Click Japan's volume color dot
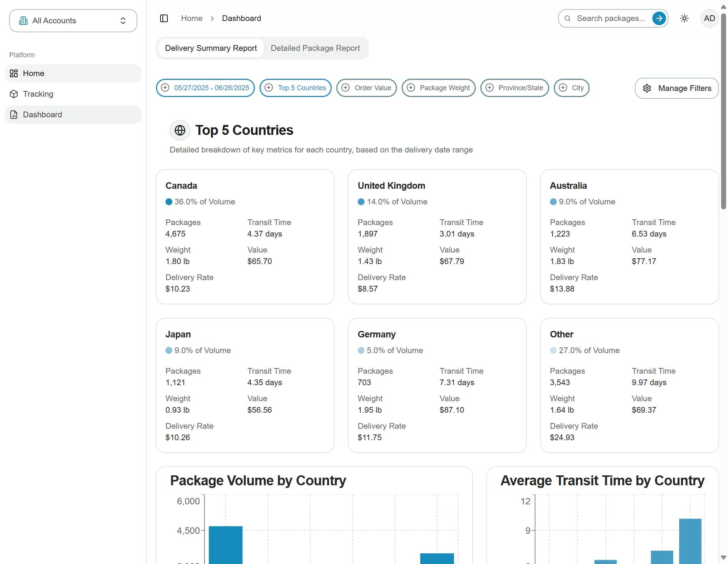Screen dimensions: 728x564 pos(169,350)
